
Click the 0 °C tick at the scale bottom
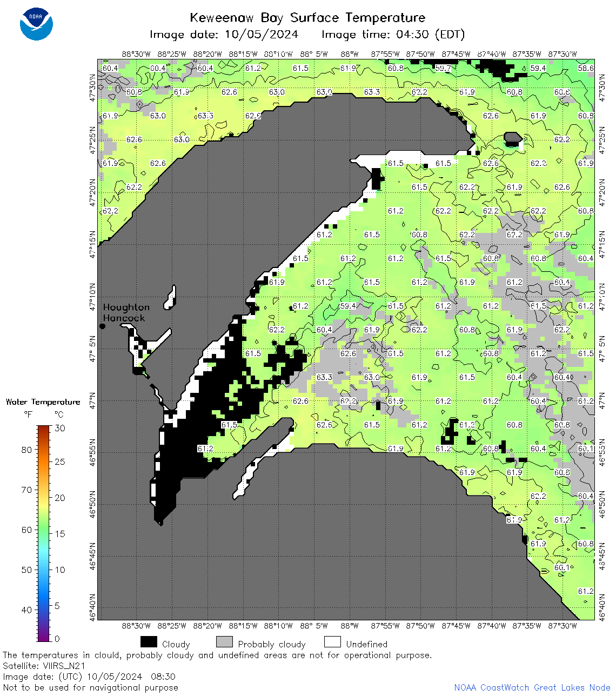coord(57,639)
